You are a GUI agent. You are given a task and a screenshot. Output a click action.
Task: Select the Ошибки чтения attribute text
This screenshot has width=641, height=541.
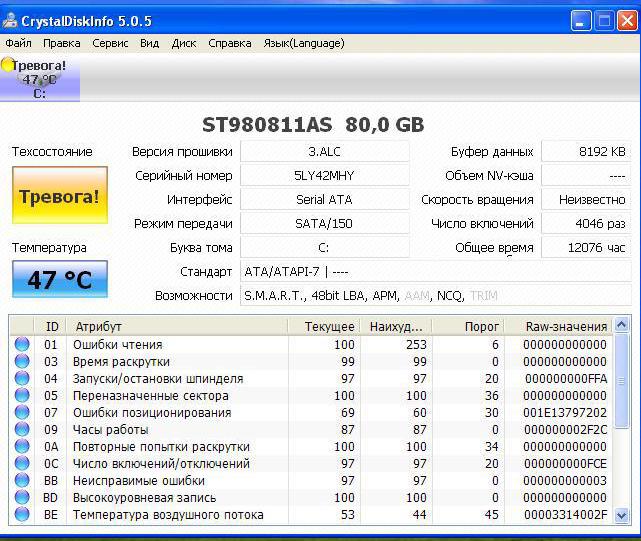(x=118, y=345)
